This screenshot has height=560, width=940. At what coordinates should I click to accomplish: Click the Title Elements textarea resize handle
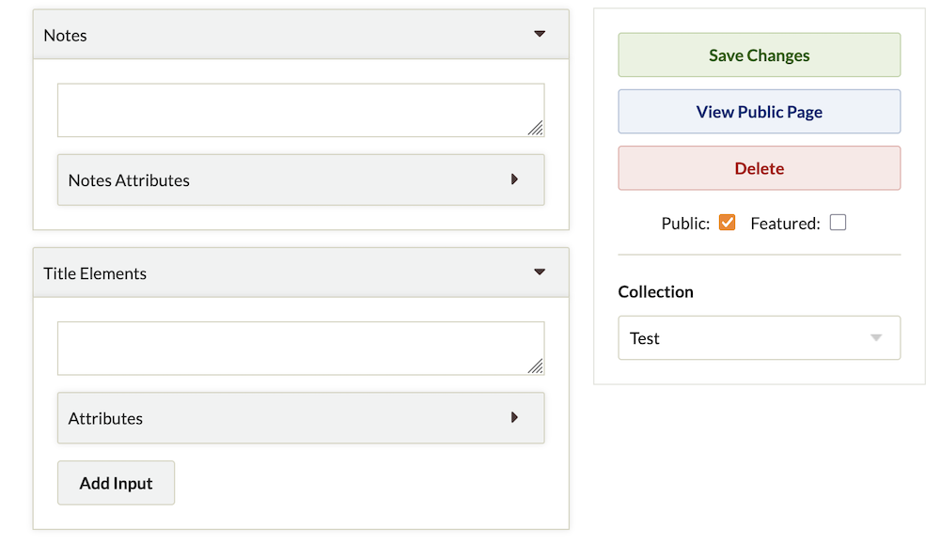coord(535,366)
